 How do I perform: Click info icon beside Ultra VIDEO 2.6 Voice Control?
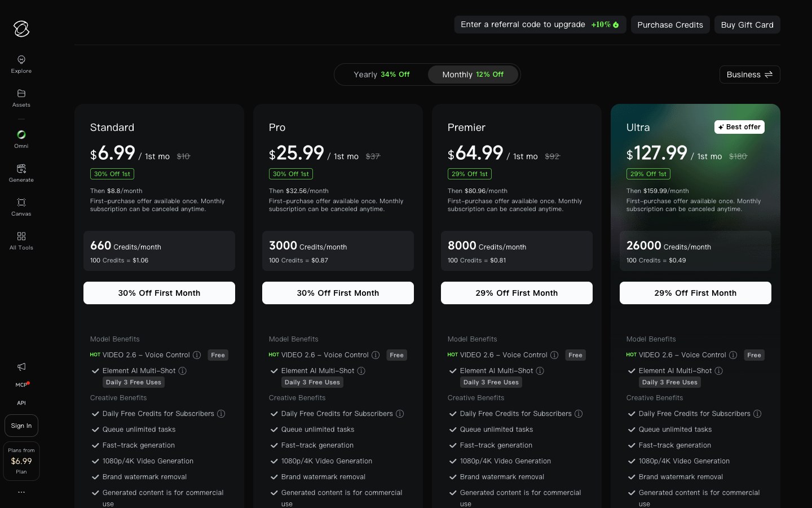(733, 355)
